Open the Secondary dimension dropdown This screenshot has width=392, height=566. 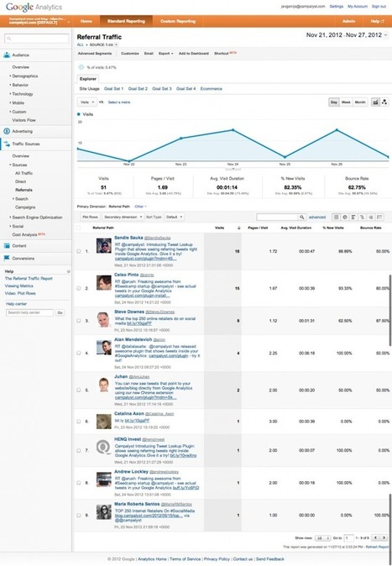122,217
